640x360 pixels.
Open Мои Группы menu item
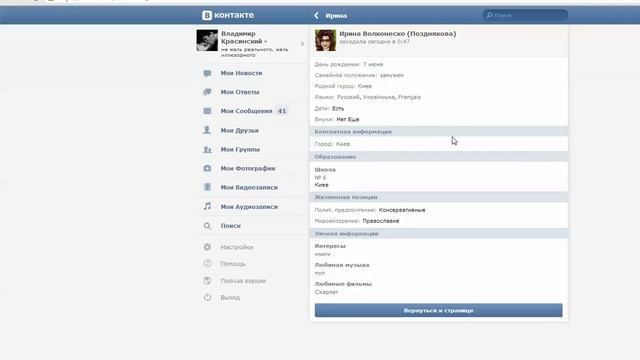(x=240, y=149)
